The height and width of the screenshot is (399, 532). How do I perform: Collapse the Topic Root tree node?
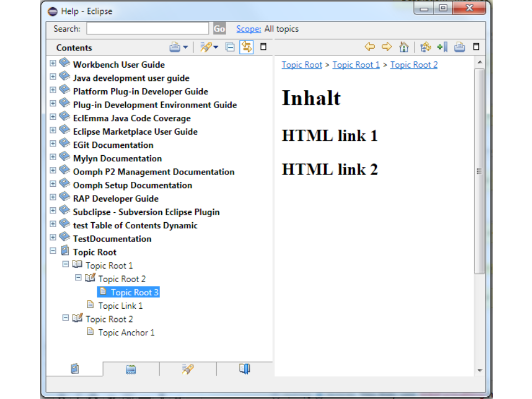pos(53,251)
